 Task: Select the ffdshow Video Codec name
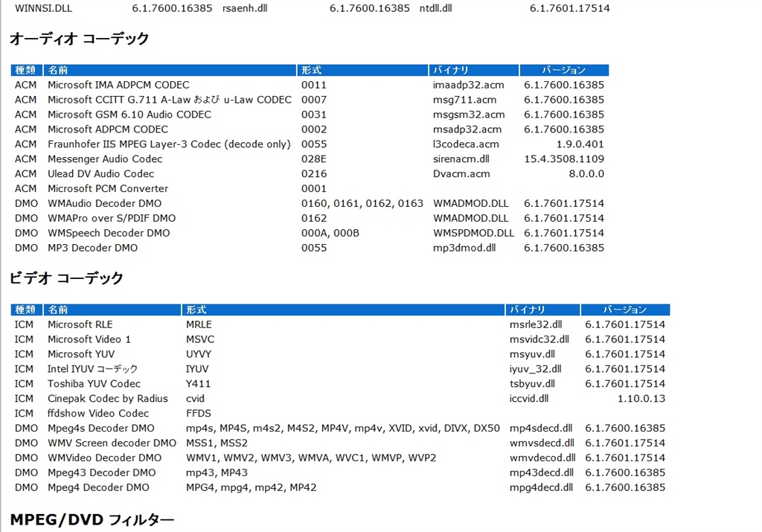click(x=98, y=414)
